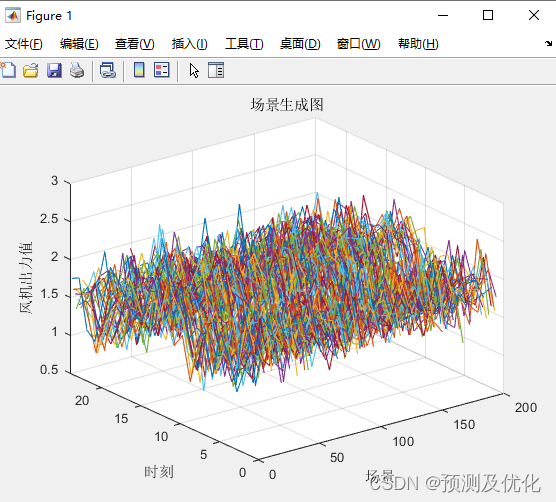Close the Figure 1 window
The width and height of the screenshot is (556, 502).
534,15
